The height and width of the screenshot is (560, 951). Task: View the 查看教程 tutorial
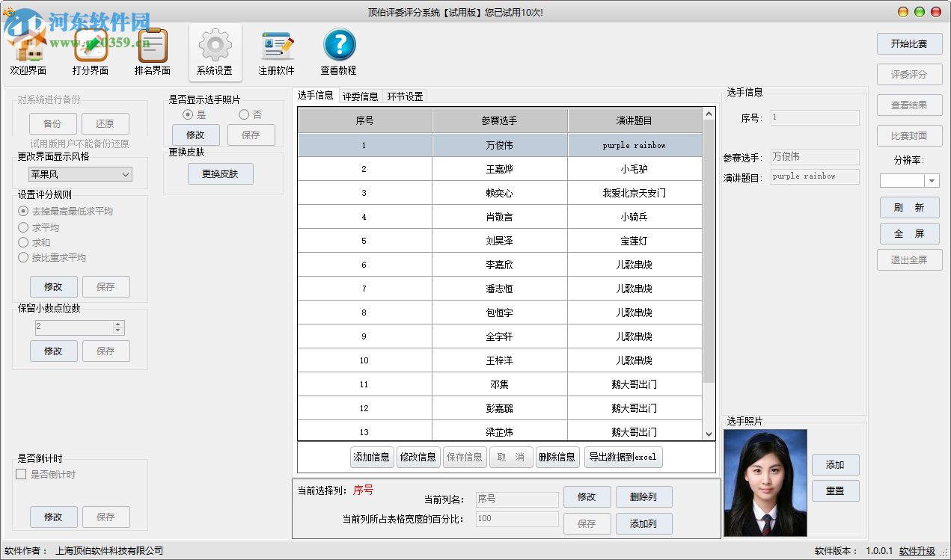(338, 51)
